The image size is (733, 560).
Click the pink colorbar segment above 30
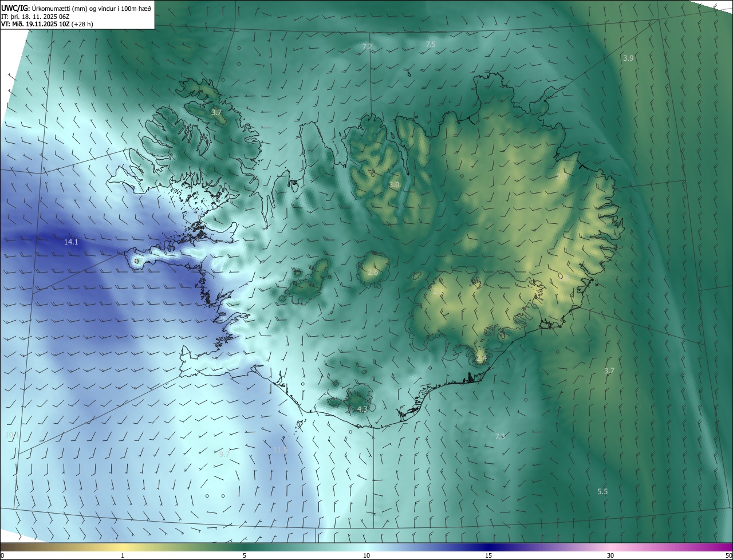(x=610, y=547)
